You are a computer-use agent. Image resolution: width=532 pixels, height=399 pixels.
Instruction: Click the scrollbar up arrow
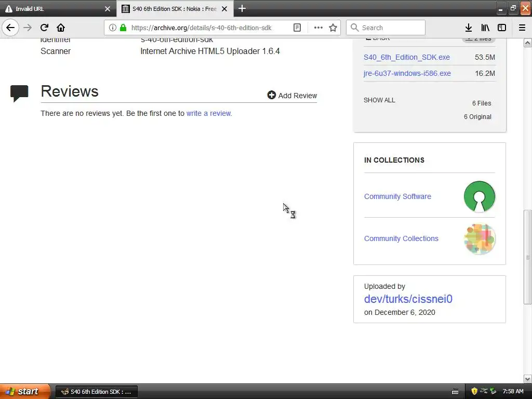(x=527, y=43)
